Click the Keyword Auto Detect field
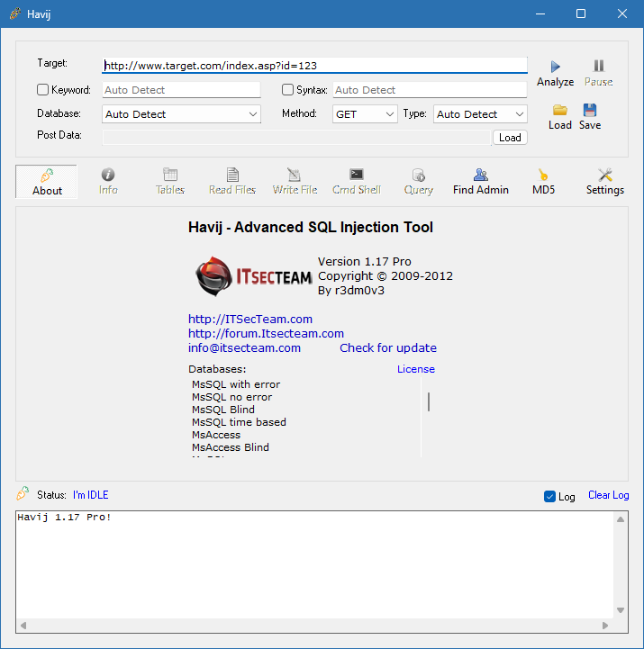Viewport: 644px width, 649px height. point(181,90)
